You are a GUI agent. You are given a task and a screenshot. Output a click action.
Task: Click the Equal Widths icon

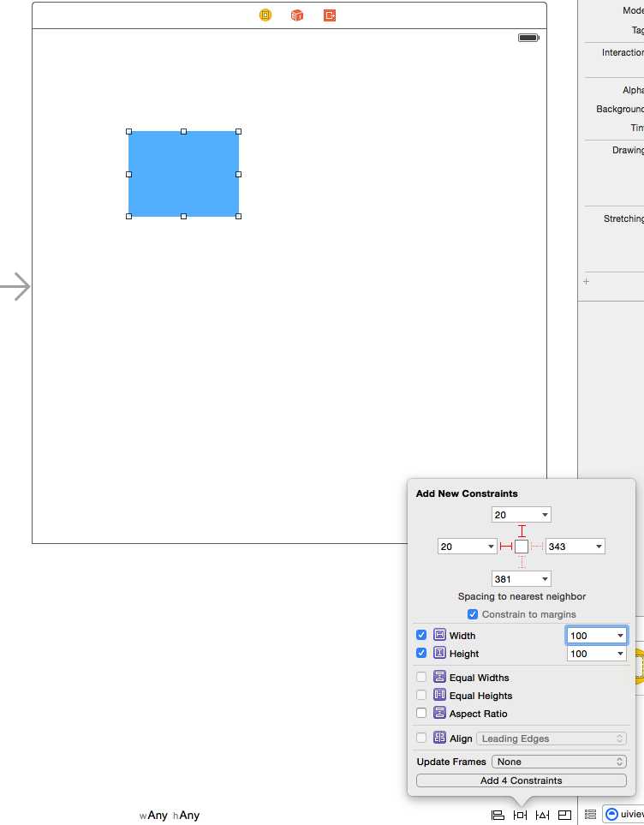point(439,677)
